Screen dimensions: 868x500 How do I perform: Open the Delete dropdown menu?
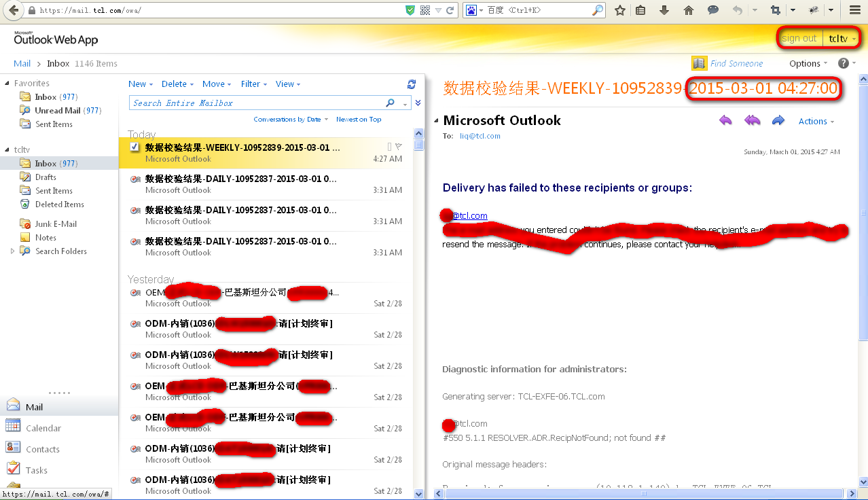[x=177, y=84]
